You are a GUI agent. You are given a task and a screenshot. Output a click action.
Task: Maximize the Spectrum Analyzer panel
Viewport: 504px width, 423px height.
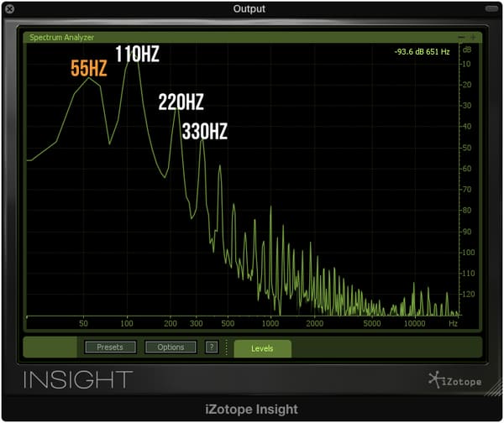473,38
